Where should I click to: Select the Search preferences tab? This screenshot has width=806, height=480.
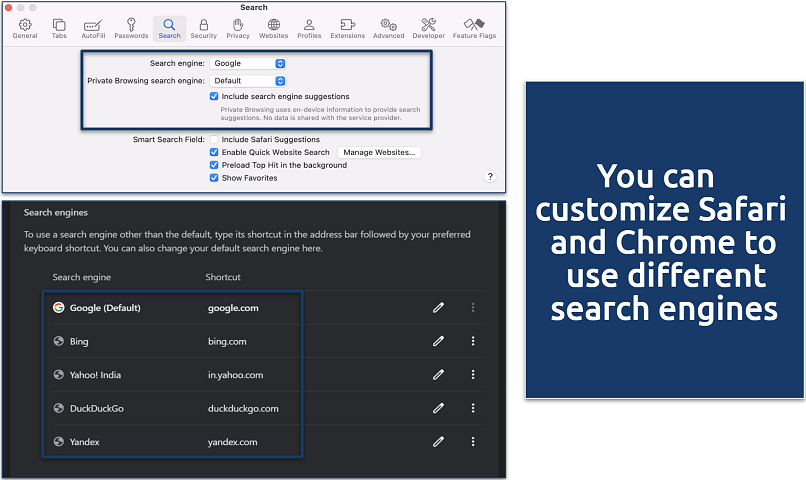click(x=170, y=29)
